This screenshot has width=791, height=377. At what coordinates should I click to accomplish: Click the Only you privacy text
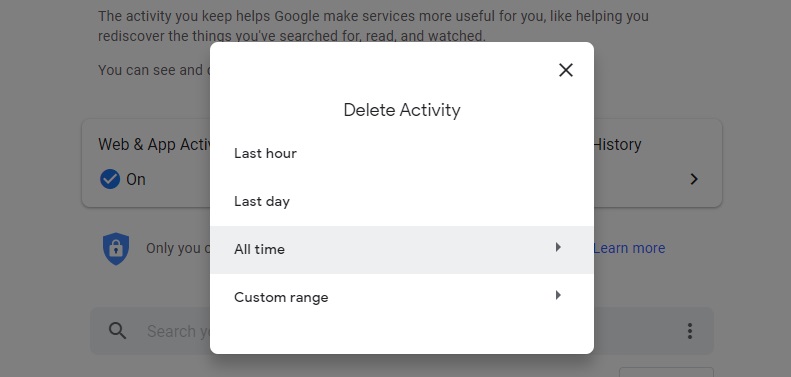[x=178, y=248]
